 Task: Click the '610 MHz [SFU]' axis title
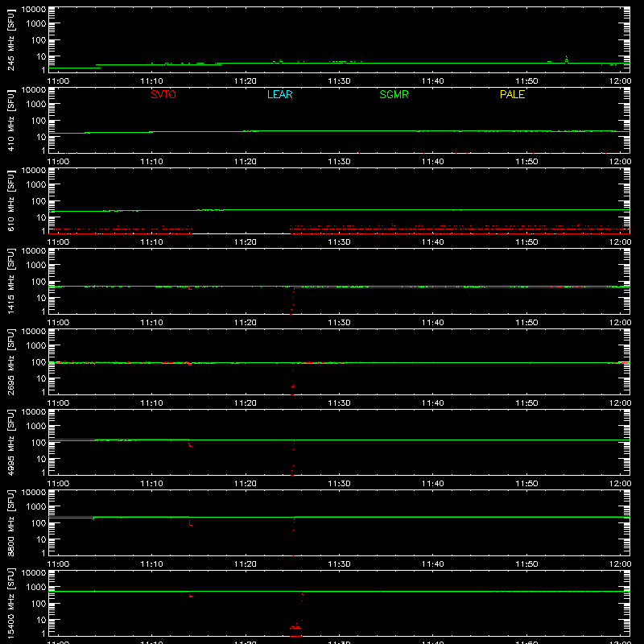pos(10,200)
